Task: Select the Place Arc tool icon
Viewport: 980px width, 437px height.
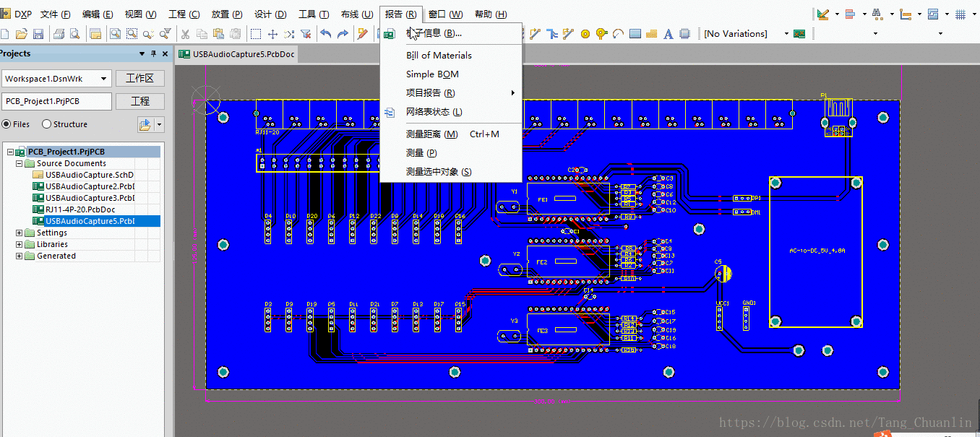Action: [x=618, y=34]
